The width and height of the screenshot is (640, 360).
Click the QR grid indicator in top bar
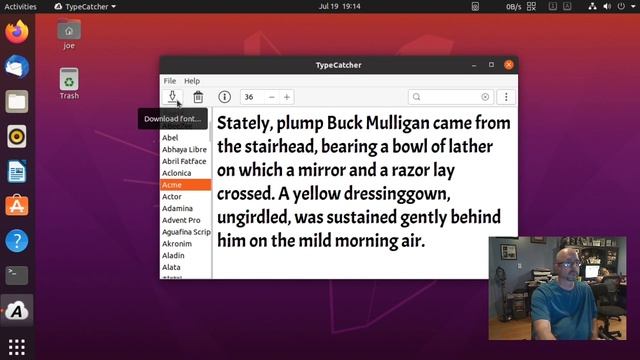point(531,7)
